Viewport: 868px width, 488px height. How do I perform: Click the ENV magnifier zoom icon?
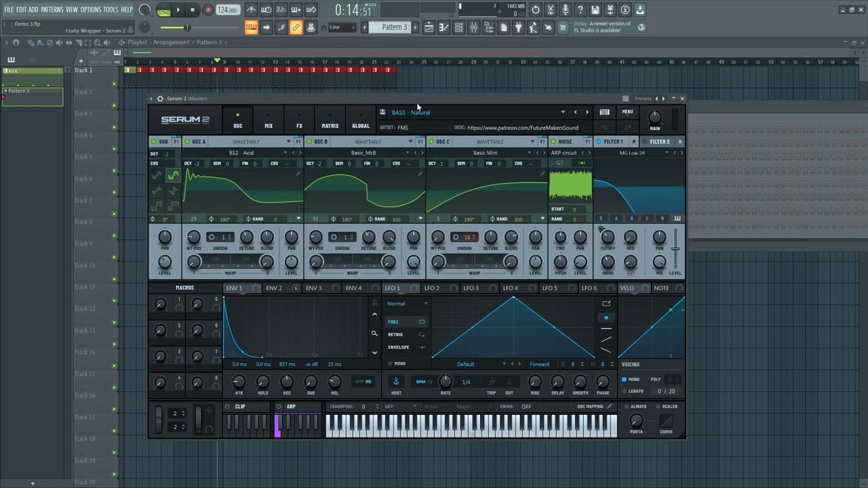coord(374,333)
